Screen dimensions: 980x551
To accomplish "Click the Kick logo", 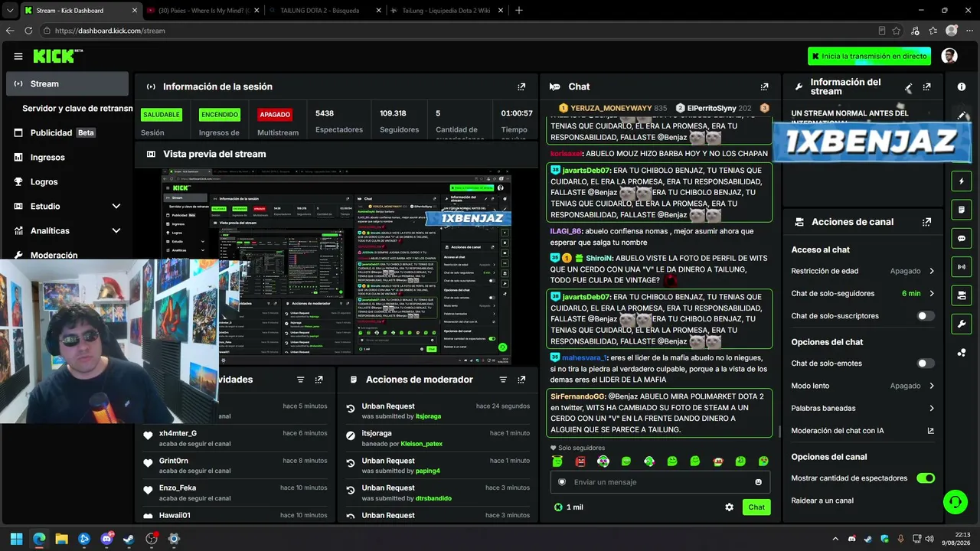I will click(57, 56).
